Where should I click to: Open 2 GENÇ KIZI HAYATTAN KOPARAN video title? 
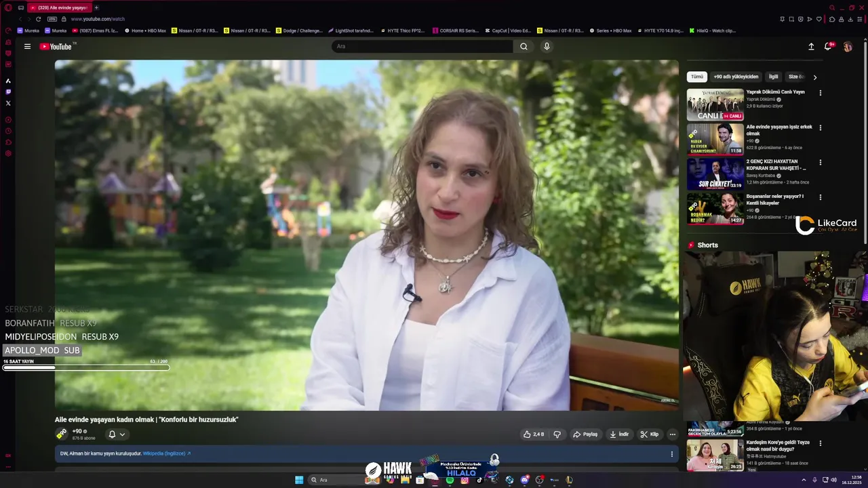776,165
